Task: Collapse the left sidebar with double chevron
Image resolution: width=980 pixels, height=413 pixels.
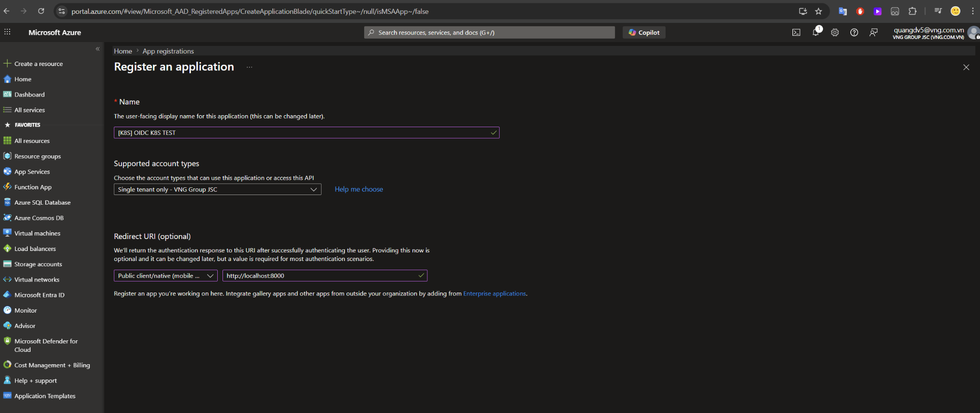Action: (98, 49)
